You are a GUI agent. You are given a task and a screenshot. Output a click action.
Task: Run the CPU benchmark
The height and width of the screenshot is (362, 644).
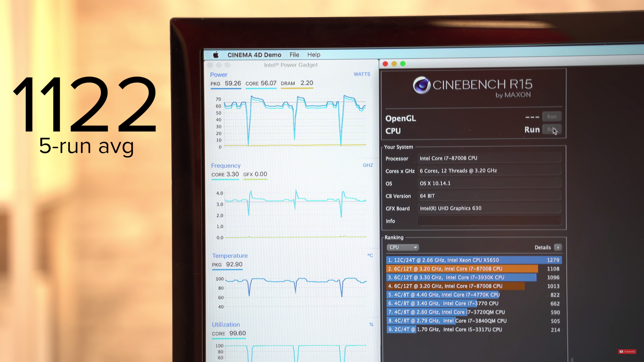[x=552, y=129]
